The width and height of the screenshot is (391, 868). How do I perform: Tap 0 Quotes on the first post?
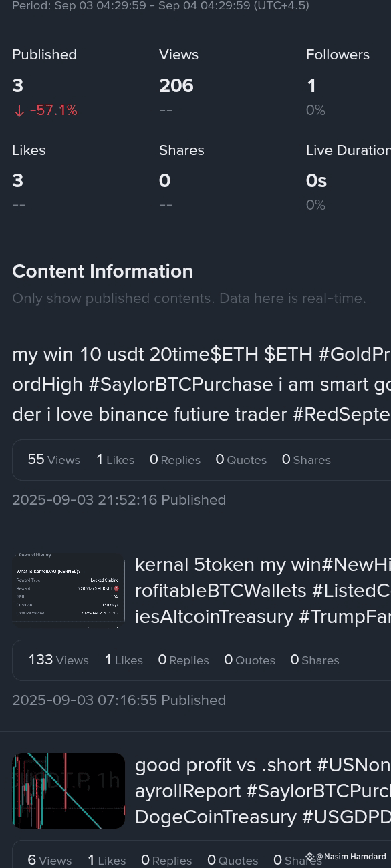[x=241, y=459]
